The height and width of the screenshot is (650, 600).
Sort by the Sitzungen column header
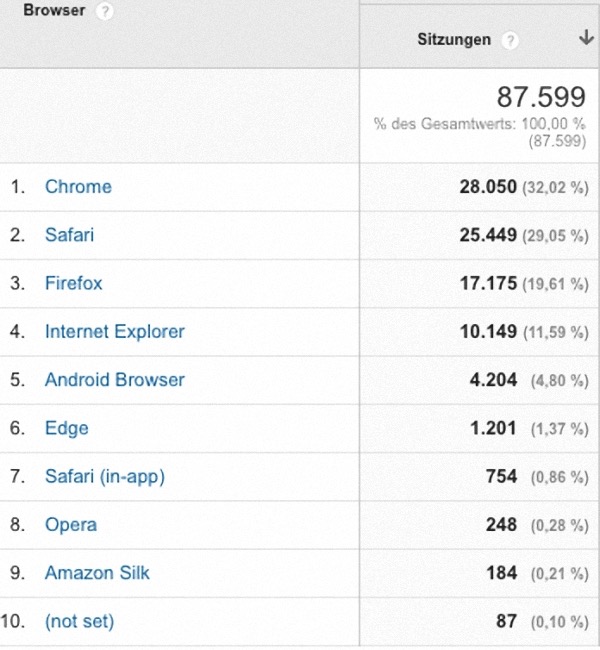point(454,40)
